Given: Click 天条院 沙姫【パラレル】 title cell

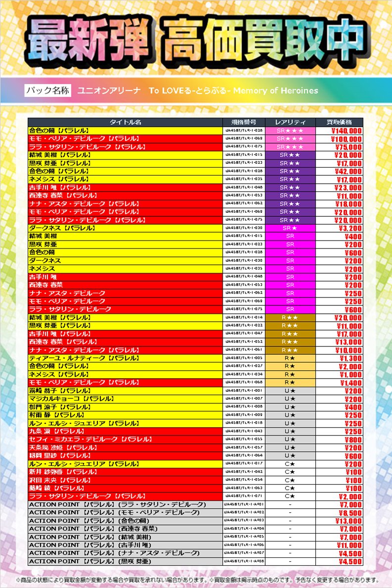Looking at the screenshot, I should [125, 448].
